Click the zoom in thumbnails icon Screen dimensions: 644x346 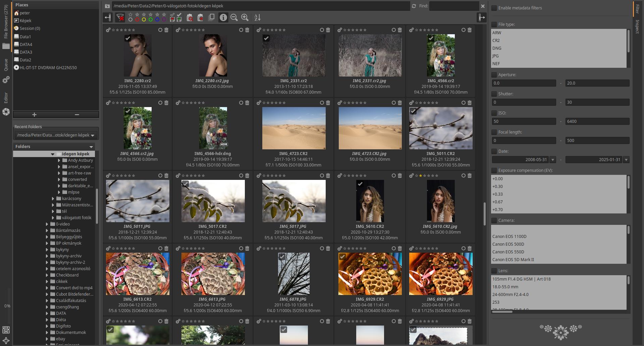(245, 17)
